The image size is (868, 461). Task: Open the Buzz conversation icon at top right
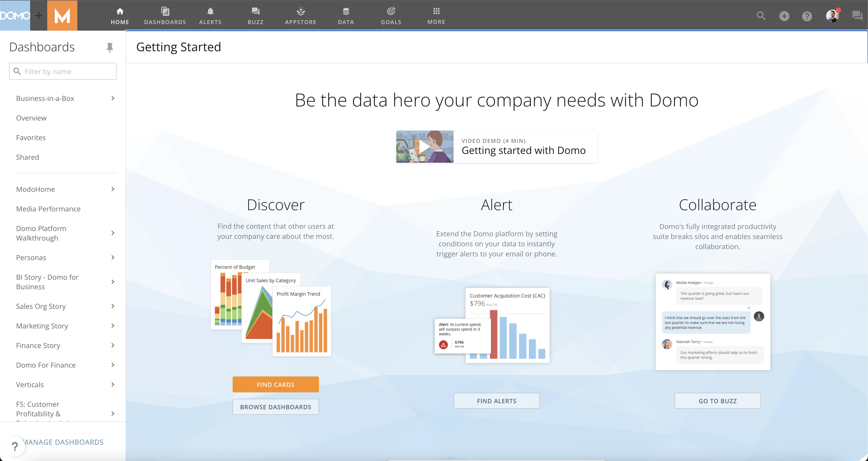pyautogui.click(x=857, y=16)
